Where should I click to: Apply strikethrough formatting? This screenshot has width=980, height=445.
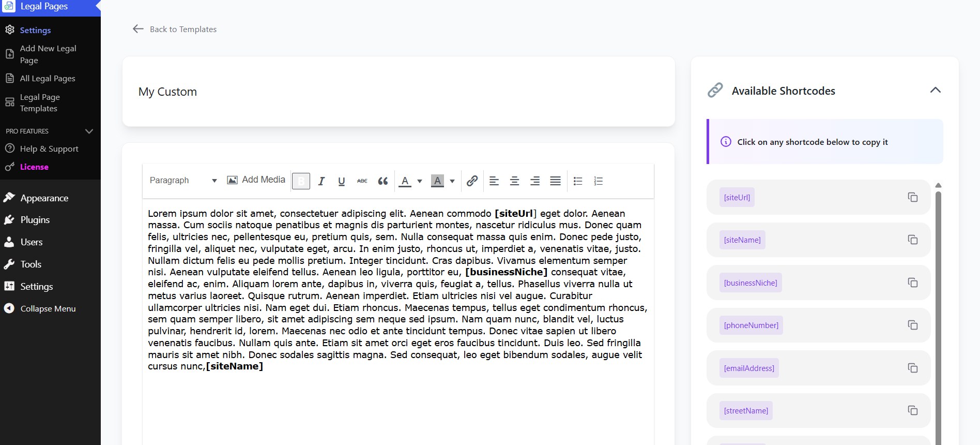tap(362, 181)
